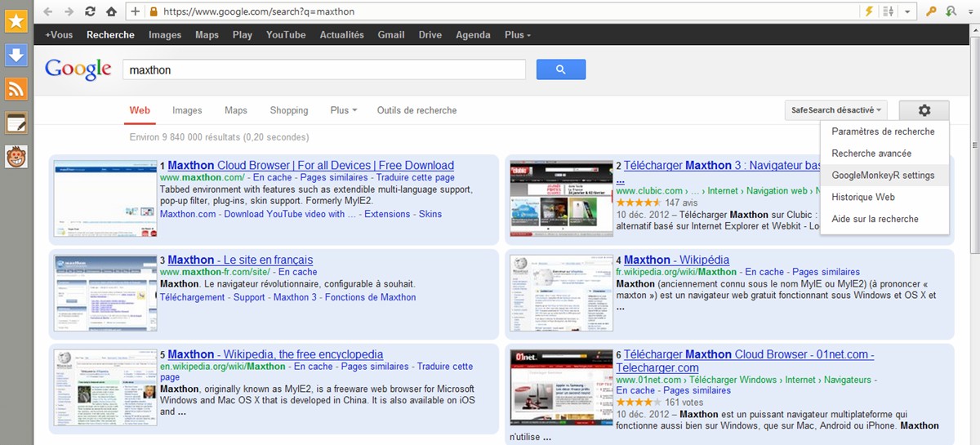Open GoogleMonkeyR settings menu entry

tap(883, 176)
